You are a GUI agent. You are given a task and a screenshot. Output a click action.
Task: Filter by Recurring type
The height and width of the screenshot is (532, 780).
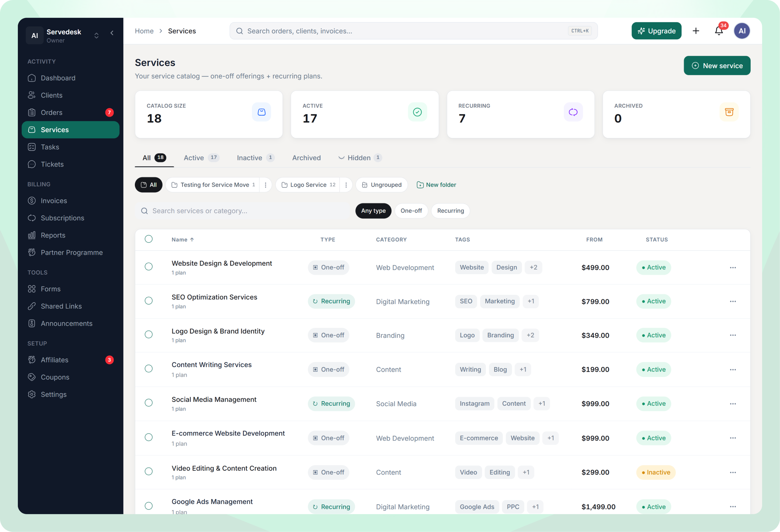coord(450,211)
